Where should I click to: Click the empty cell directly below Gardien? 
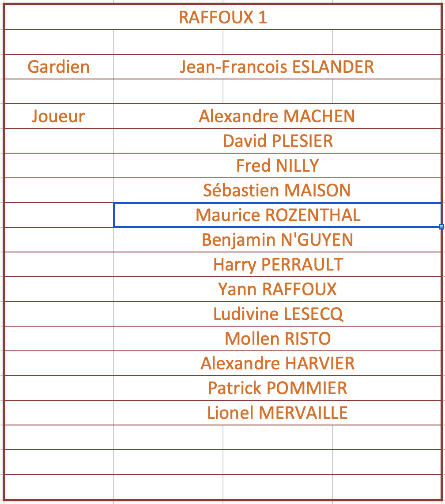(x=58, y=91)
